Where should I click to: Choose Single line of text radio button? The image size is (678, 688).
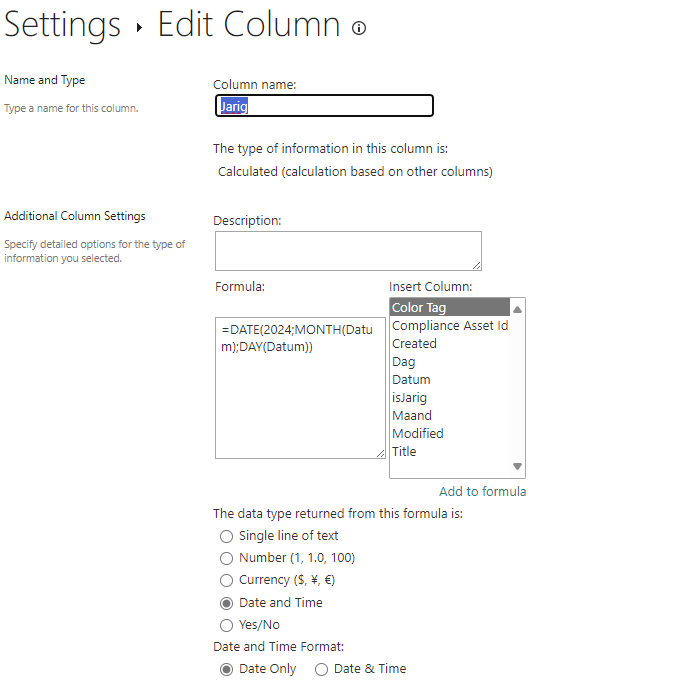pos(226,536)
